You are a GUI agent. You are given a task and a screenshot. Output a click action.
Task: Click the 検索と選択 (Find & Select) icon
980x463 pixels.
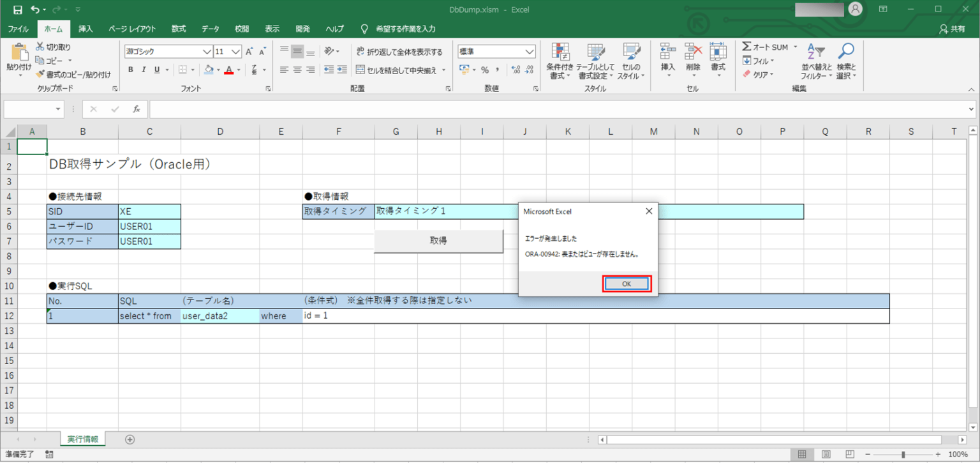(847, 62)
